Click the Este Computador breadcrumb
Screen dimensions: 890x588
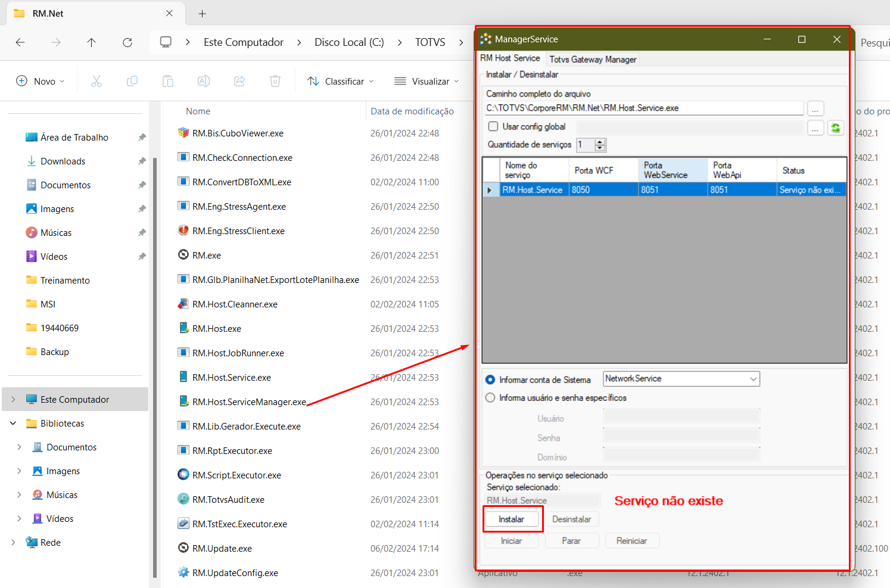tap(244, 42)
